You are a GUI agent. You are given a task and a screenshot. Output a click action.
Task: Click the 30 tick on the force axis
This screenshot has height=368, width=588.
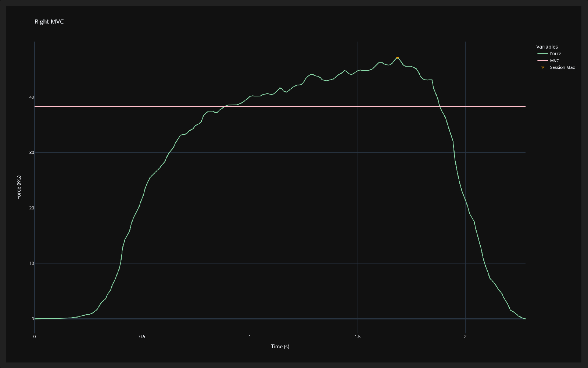tap(32, 152)
